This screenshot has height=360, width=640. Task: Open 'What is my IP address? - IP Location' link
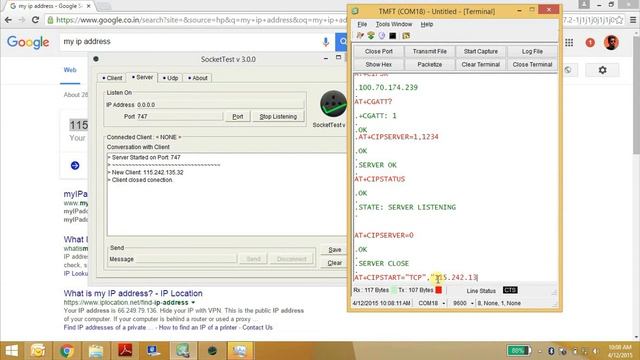(x=133, y=293)
